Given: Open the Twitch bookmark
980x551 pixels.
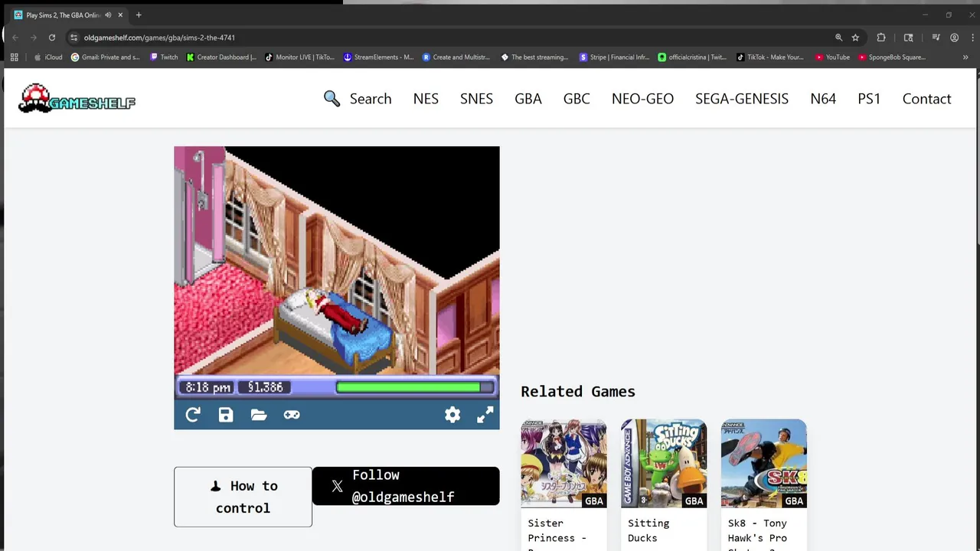Looking at the screenshot, I should (164, 57).
